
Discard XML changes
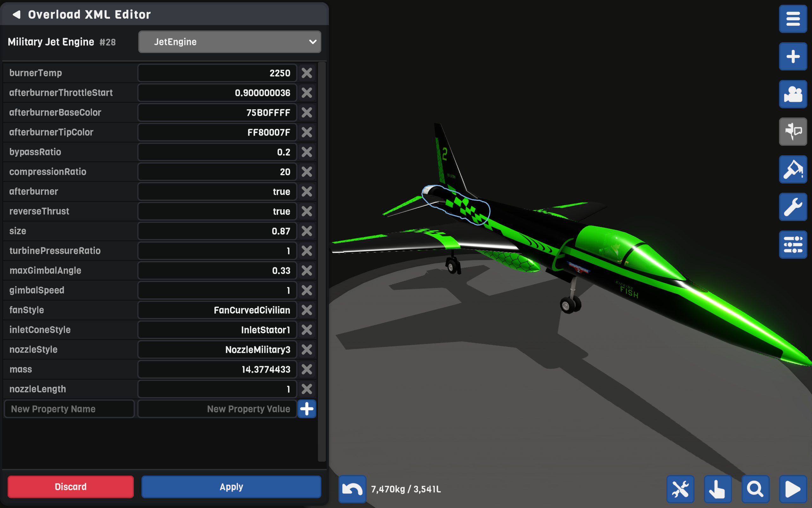click(x=70, y=487)
